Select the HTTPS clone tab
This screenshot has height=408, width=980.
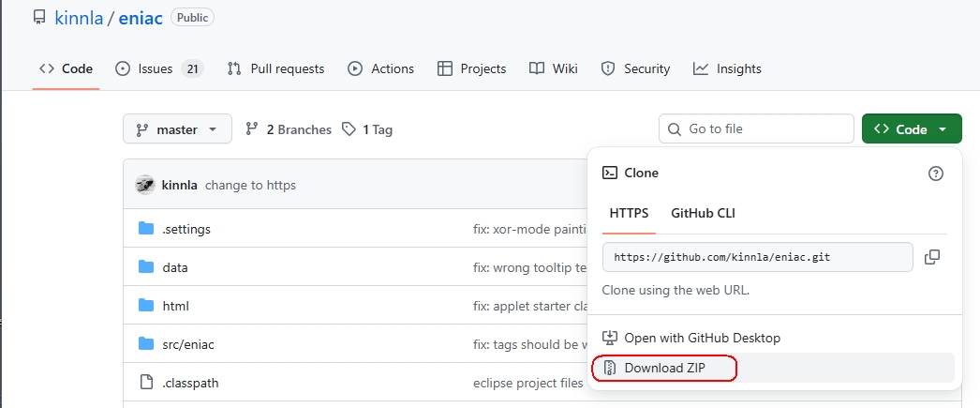(629, 213)
